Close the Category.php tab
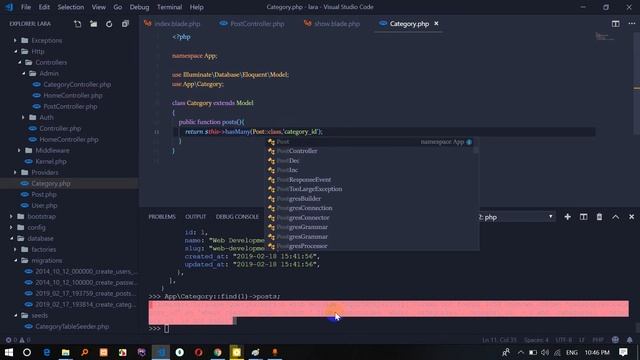The height and width of the screenshot is (360, 640). point(436,24)
